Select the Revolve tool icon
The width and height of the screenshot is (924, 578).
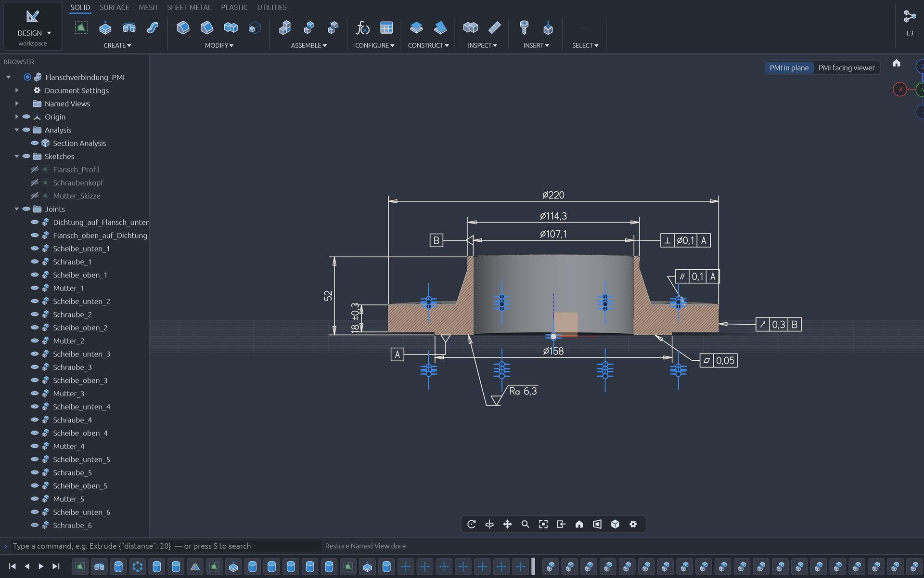pyautogui.click(x=129, y=28)
